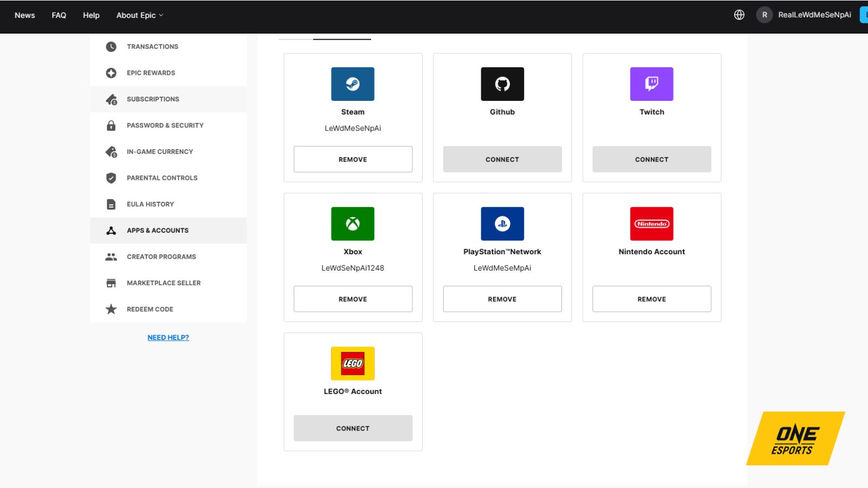Select the Nintendo Account icon
Image resolution: width=868 pixels, height=488 pixels.
(651, 223)
